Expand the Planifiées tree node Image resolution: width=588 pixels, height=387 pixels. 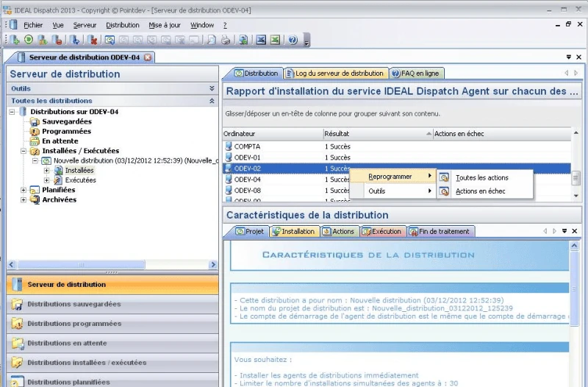pos(24,190)
